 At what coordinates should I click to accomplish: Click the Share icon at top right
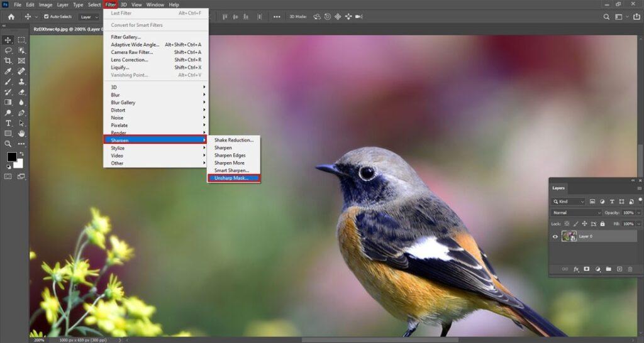click(x=636, y=17)
